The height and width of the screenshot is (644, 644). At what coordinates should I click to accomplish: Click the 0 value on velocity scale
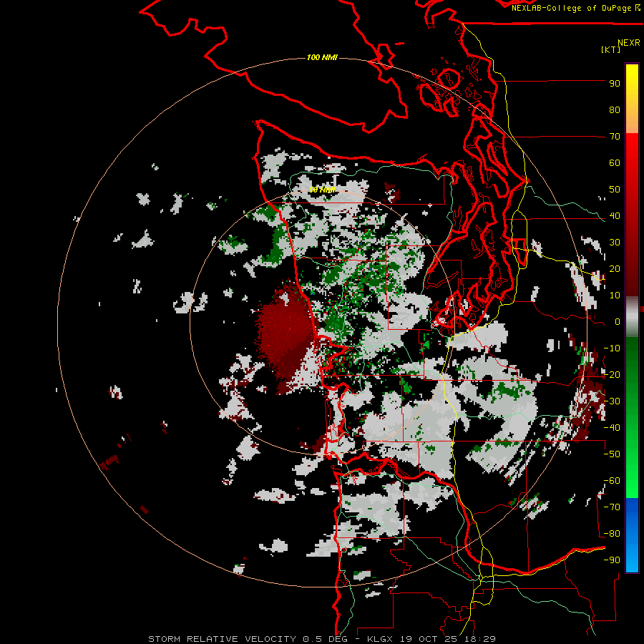[618, 322]
